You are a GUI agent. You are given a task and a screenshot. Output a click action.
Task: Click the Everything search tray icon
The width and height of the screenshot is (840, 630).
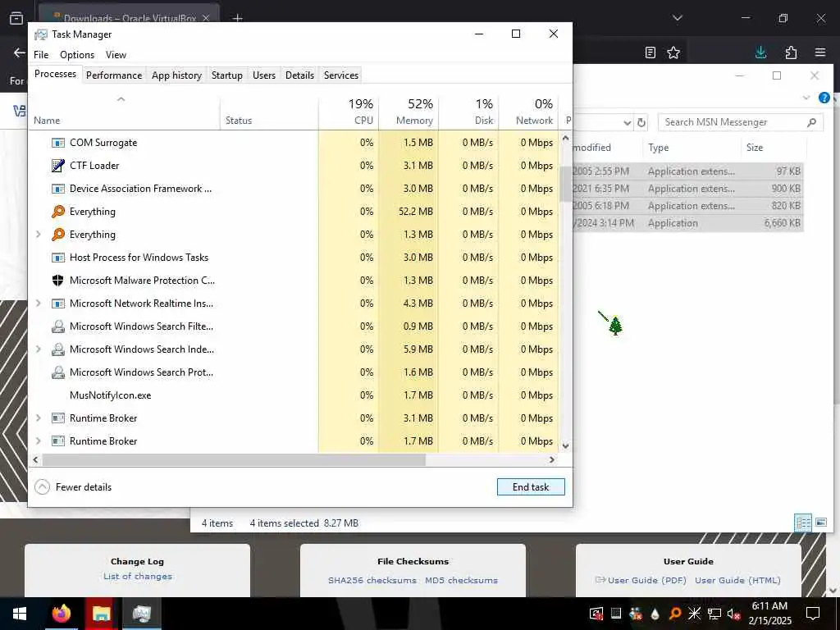tap(675, 614)
